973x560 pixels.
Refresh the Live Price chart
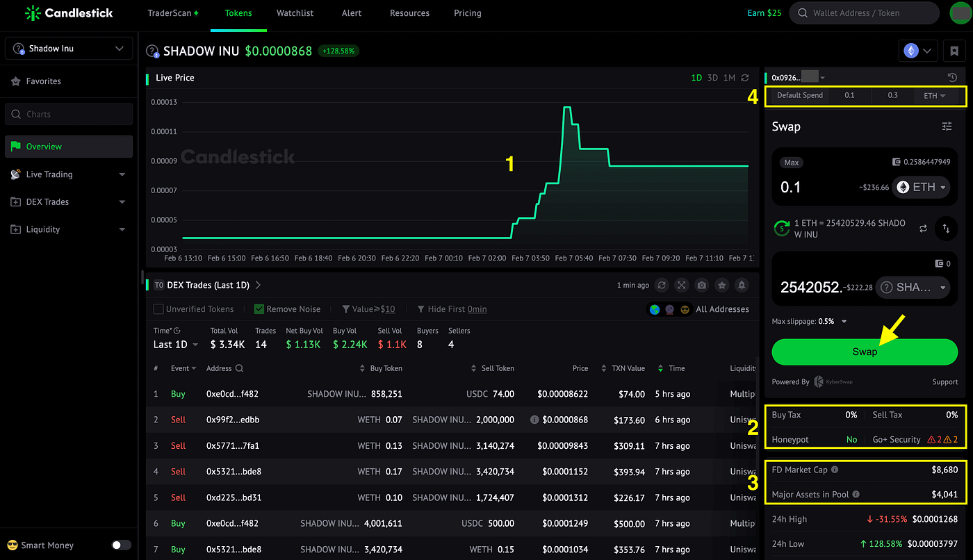[x=745, y=78]
